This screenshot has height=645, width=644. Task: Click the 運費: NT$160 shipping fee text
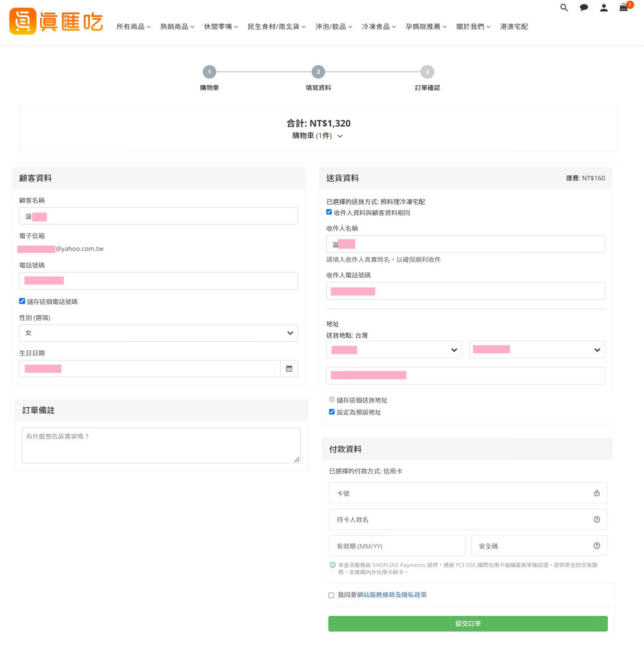pos(585,178)
